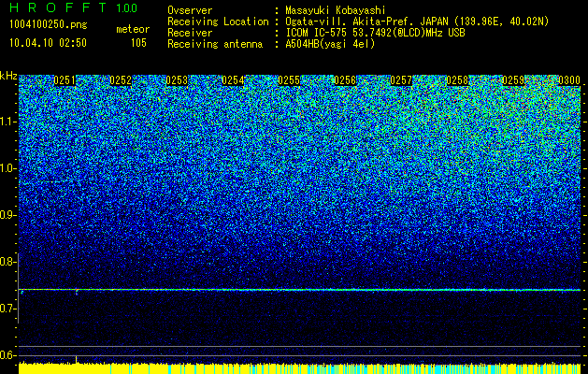Click the Receiving Location label
This screenshot has height=374, width=588.
coord(218,22)
